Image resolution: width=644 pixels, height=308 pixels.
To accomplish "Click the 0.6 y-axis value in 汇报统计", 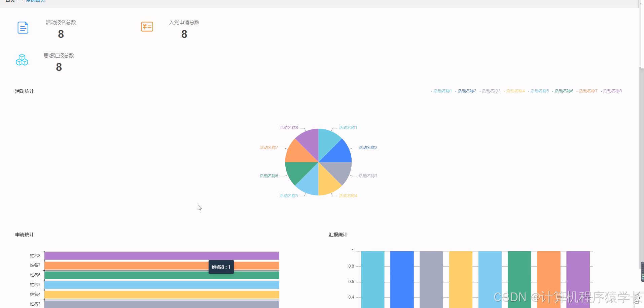I will [351, 282].
